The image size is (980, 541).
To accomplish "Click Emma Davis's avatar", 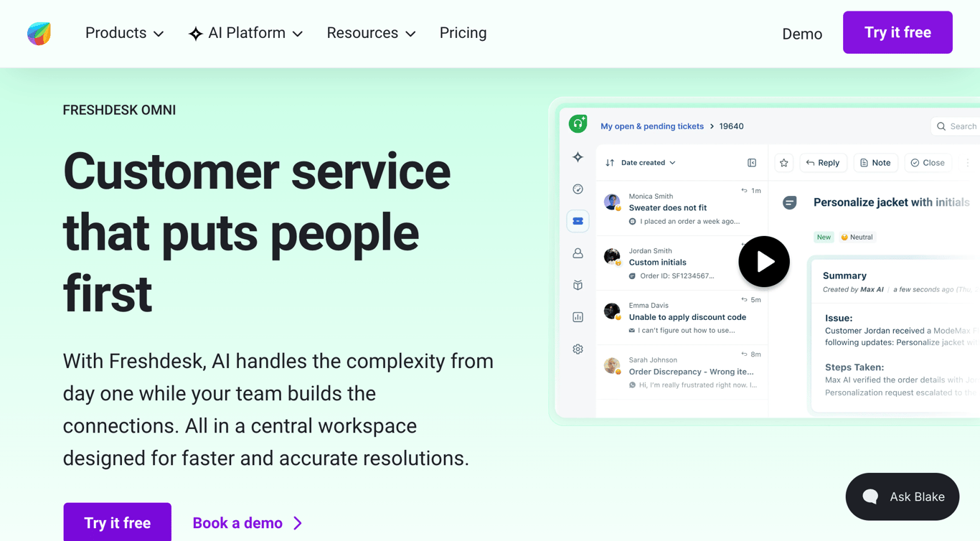I will coord(612,311).
